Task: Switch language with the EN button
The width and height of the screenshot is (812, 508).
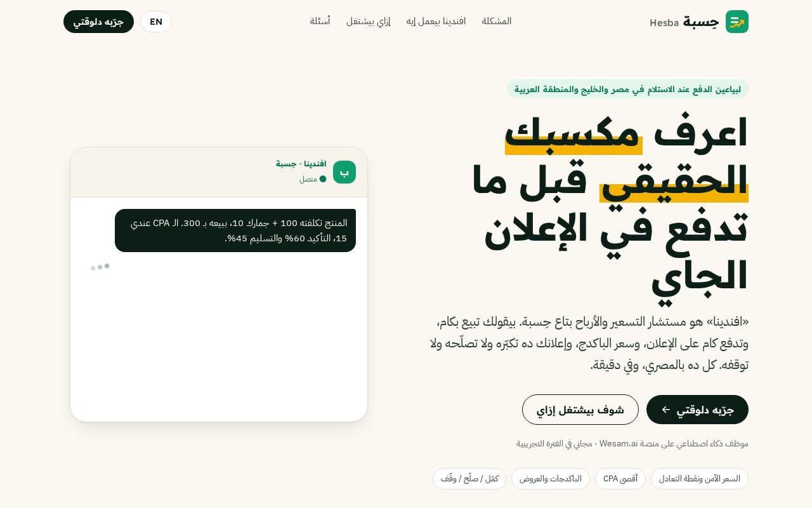Action: click(x=156, y=22)
